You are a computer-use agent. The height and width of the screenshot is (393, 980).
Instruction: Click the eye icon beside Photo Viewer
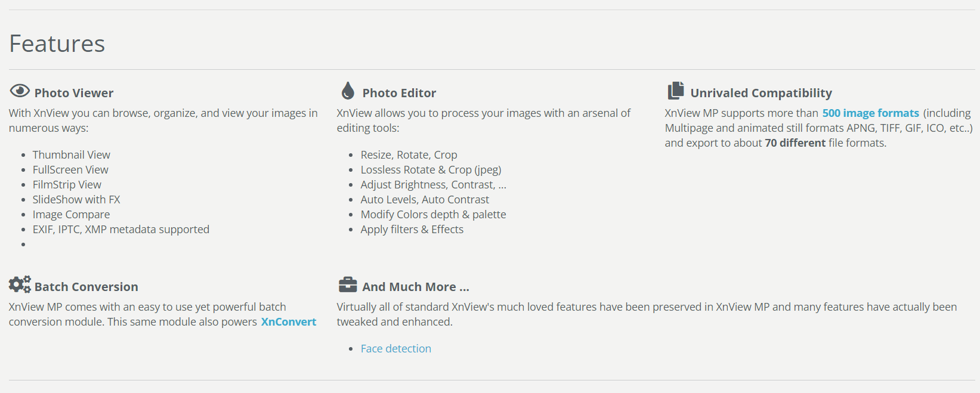[20, 91]
